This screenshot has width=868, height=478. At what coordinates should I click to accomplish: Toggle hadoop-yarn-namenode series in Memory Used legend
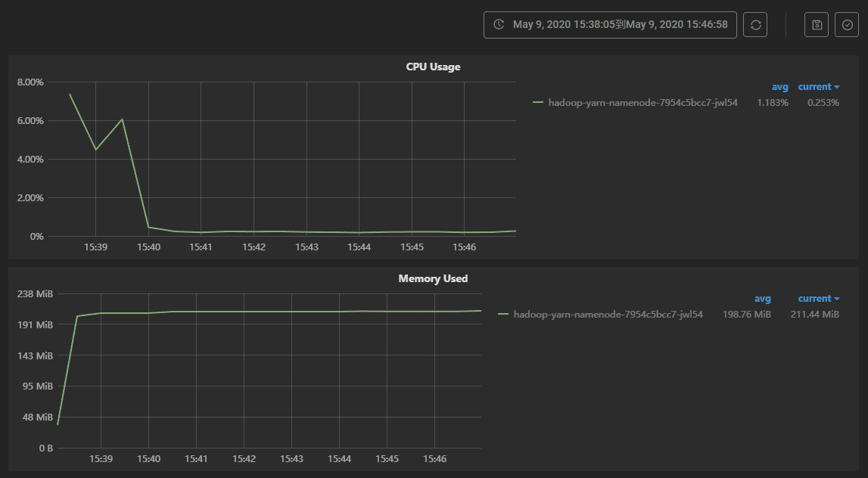point(608,315)
